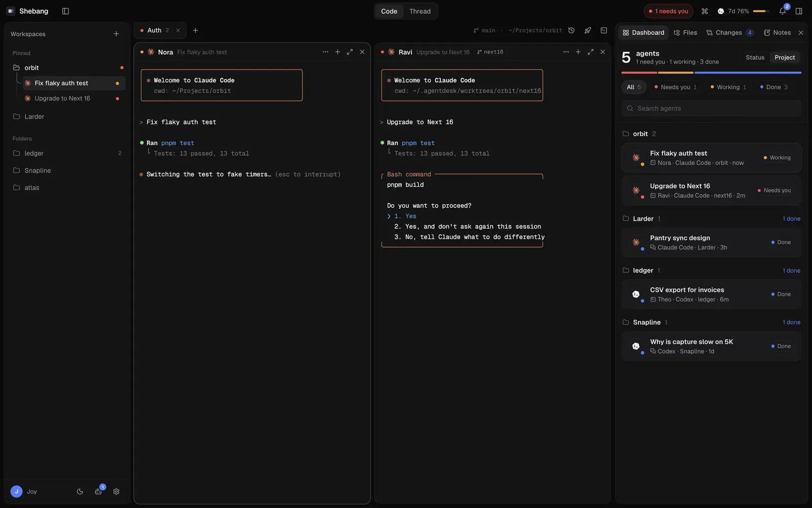Viewport: 812px width, 508px height.
Task: Click the rocket launch icon
Action: click(x=588, y=30)
